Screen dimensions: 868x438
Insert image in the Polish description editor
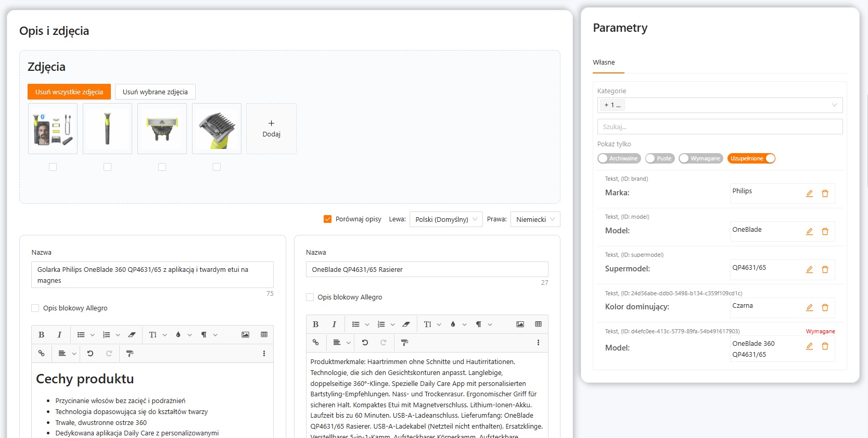[245, 335]
